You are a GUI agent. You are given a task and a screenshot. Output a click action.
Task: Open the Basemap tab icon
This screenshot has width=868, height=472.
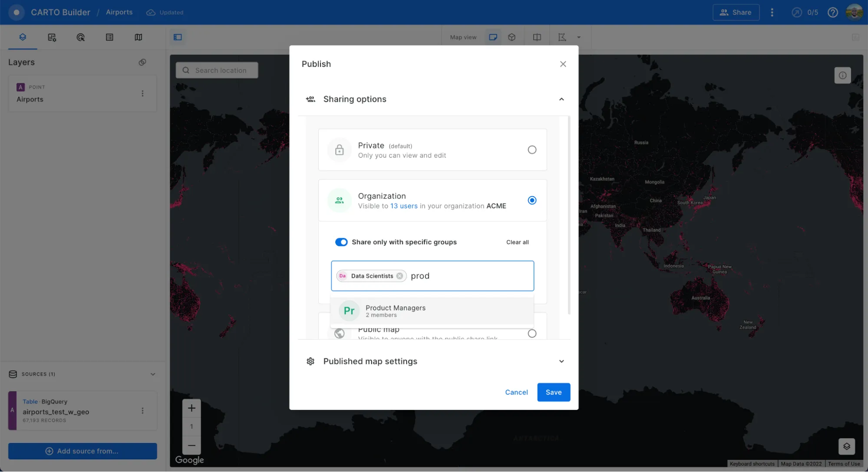click(139, 37)
